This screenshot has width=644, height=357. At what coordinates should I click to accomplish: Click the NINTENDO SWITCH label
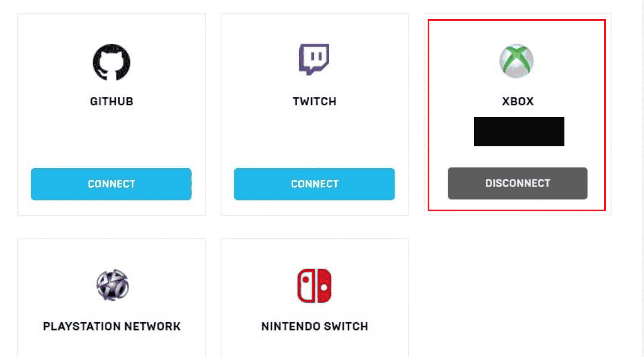(314, 326)
